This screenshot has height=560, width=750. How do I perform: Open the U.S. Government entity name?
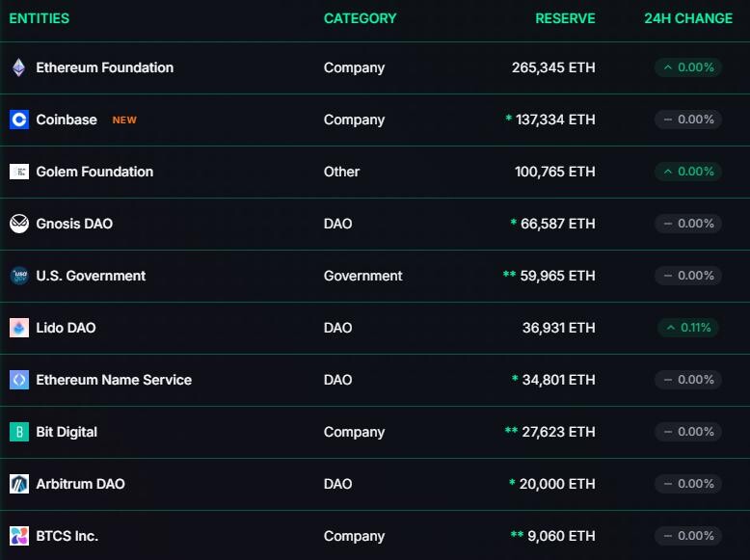[91, 276]
